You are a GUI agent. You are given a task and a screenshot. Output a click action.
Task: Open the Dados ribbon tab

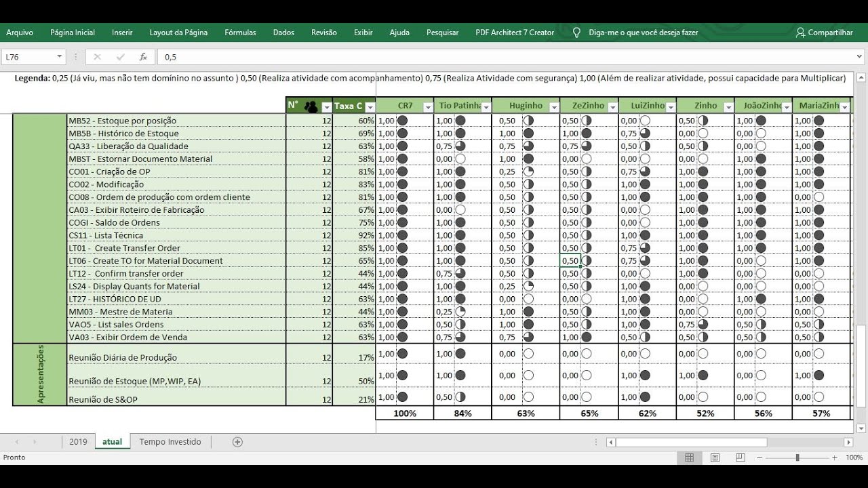[283, 33]
